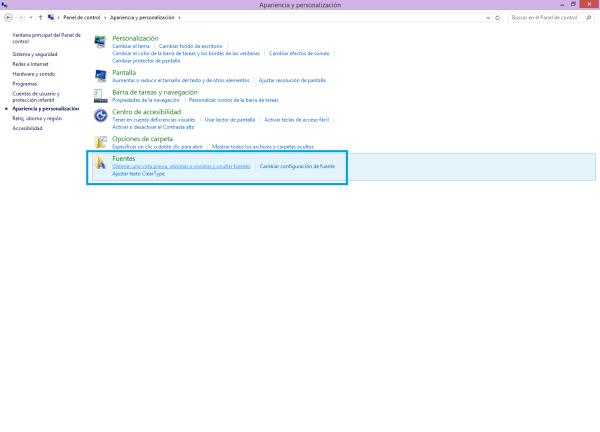This screenshot has height=432, width=600.
Task: Click the refresh button beside address bar
Action: 497,17
